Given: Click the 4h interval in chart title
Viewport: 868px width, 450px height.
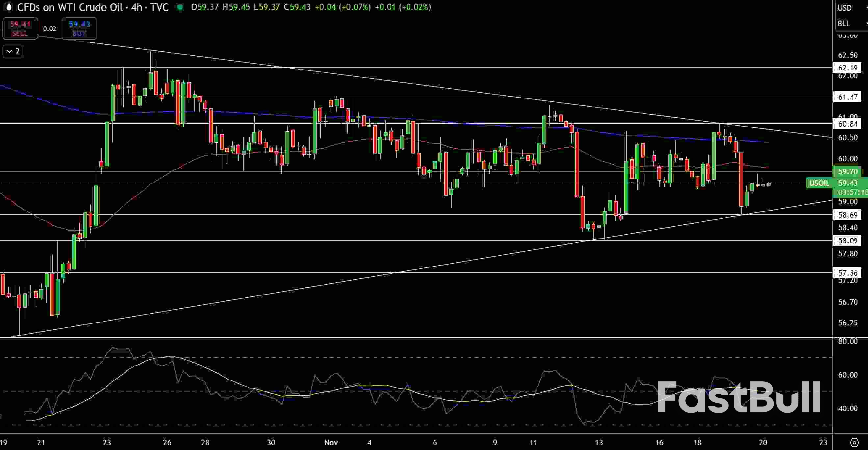Looking at the screenshot, I should click(137, 7).
